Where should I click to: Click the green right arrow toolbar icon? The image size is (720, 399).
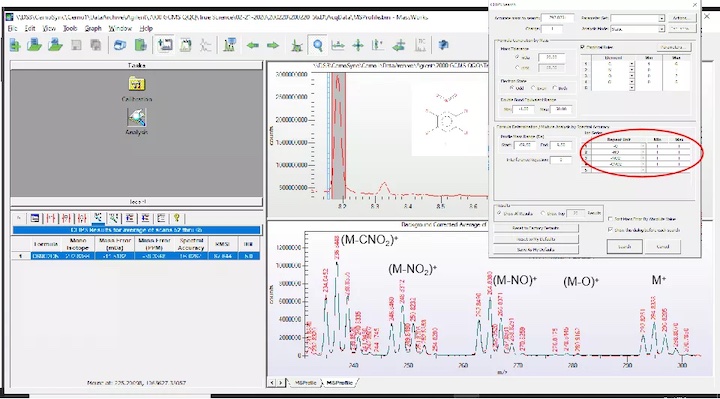coord(273,45)
